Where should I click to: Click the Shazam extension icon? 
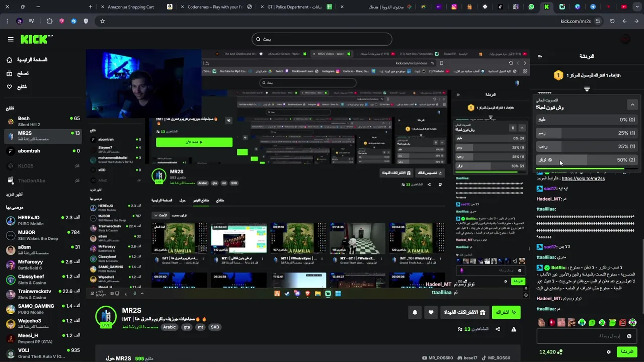(x=74, y=21)
